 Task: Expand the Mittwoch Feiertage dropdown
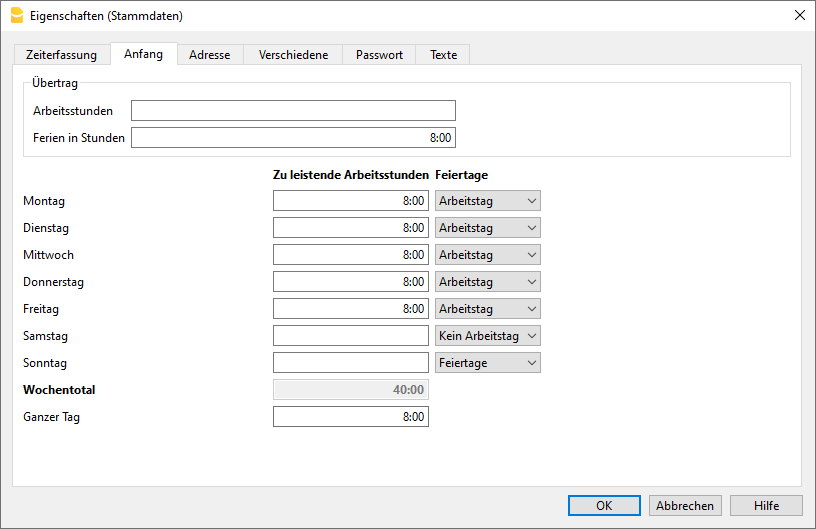488,255
